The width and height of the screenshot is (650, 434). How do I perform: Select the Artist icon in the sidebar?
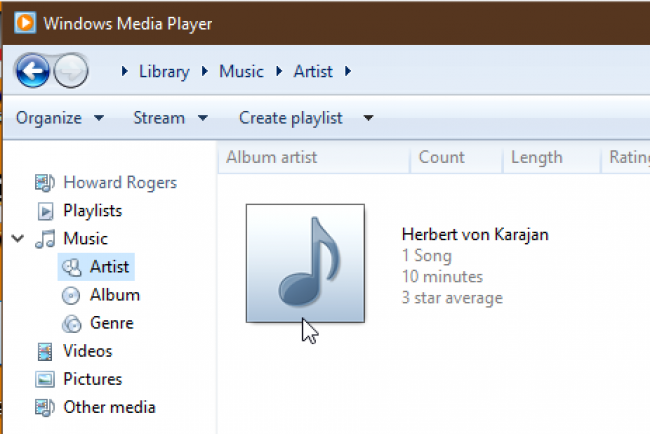pos(71,267)
